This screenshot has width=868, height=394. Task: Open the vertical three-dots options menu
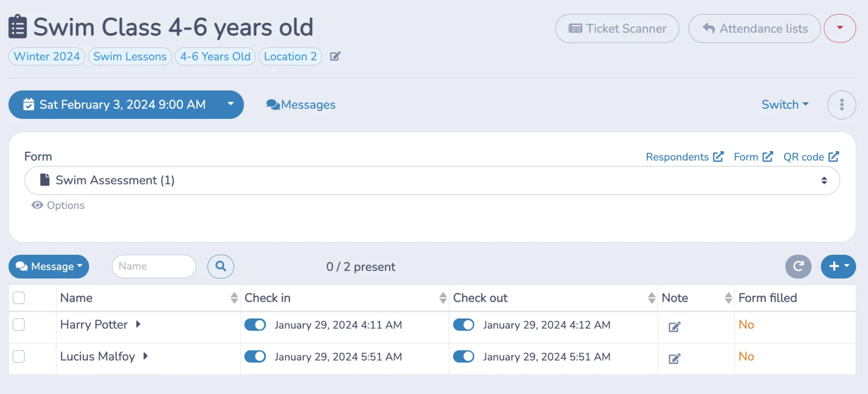pos(842,105)
